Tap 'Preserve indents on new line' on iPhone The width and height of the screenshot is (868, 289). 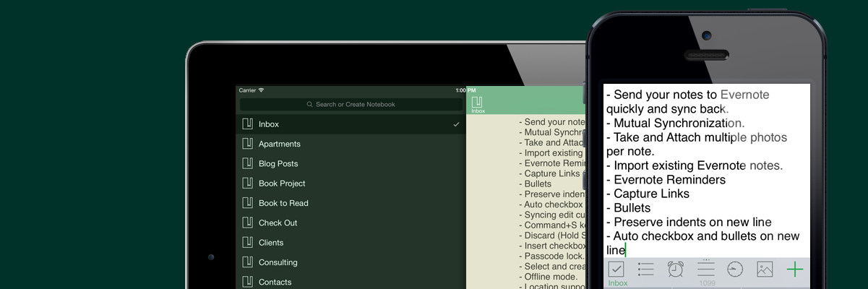click(689, 222)
